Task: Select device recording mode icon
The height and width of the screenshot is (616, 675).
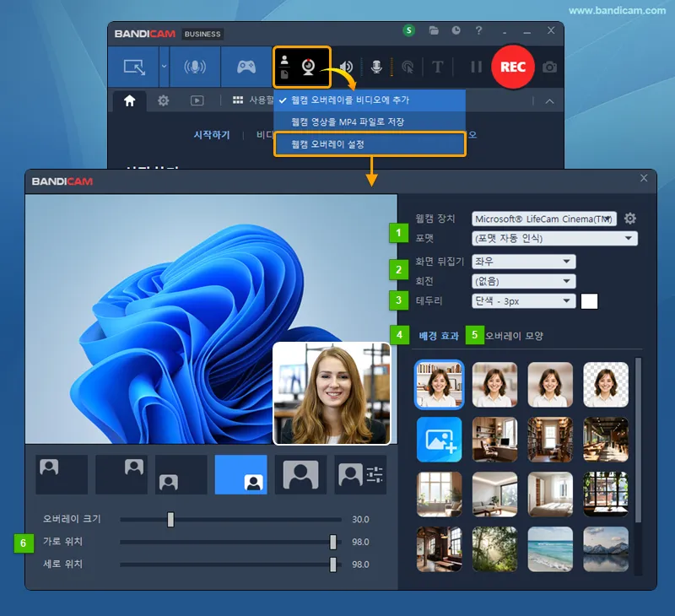Action: (195, 67)
